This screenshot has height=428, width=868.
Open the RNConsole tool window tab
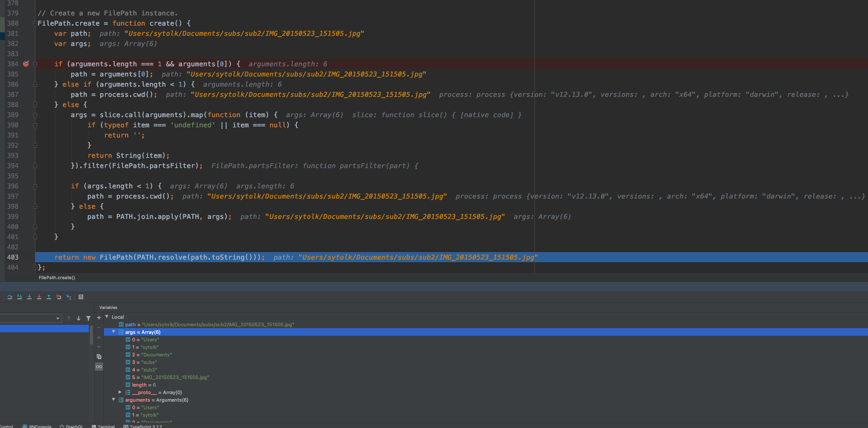tap(37, 426)
